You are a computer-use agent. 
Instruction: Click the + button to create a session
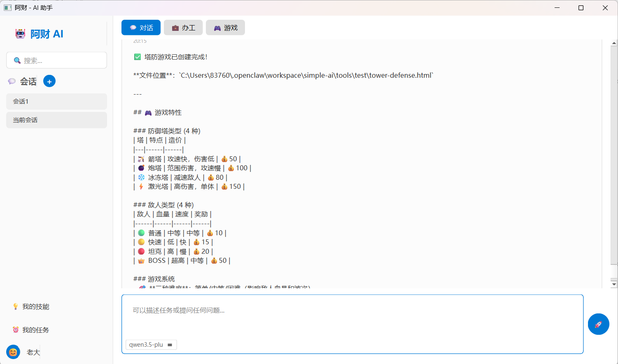pyautogui.click(x=49, y=81)
